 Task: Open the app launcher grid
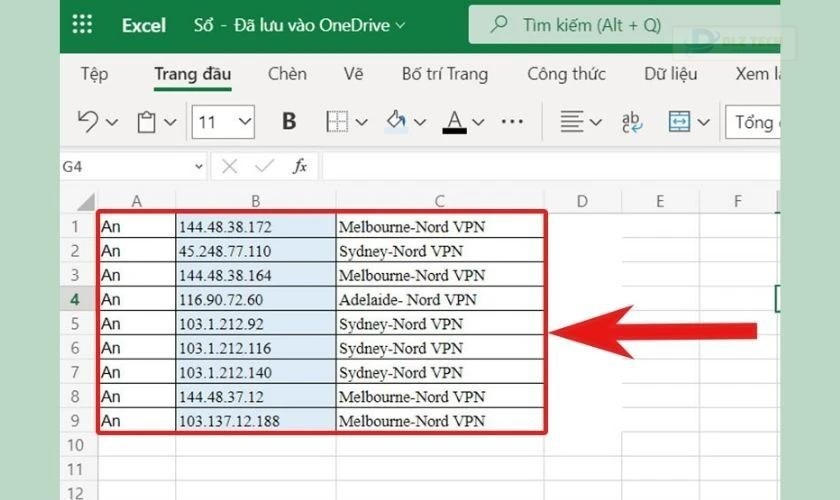click(x=82, y=25)
